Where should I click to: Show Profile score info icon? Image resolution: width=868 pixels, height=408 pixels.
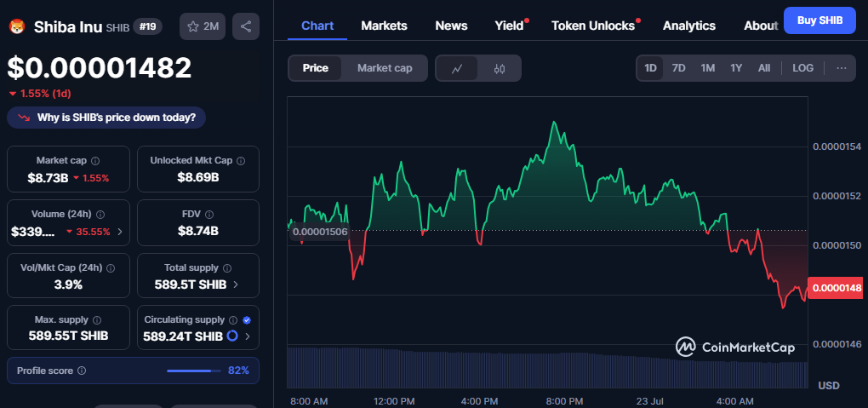(82, 371)
